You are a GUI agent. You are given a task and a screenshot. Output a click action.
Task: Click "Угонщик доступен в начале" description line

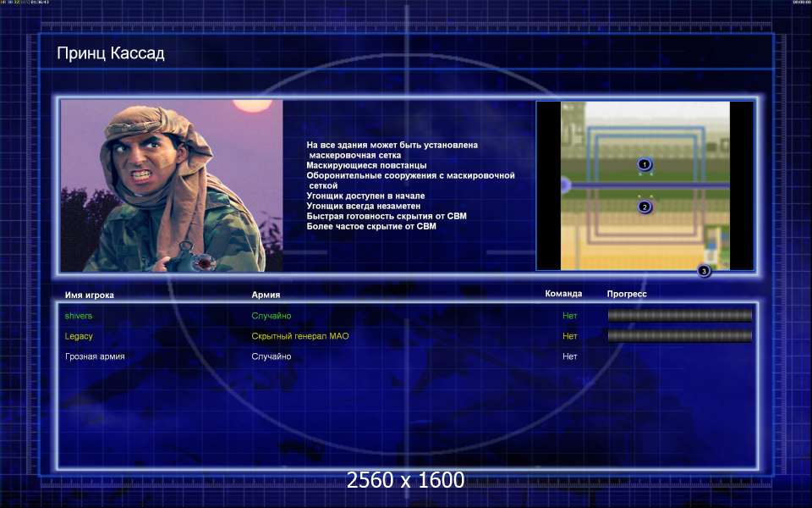tap(365, 196)
